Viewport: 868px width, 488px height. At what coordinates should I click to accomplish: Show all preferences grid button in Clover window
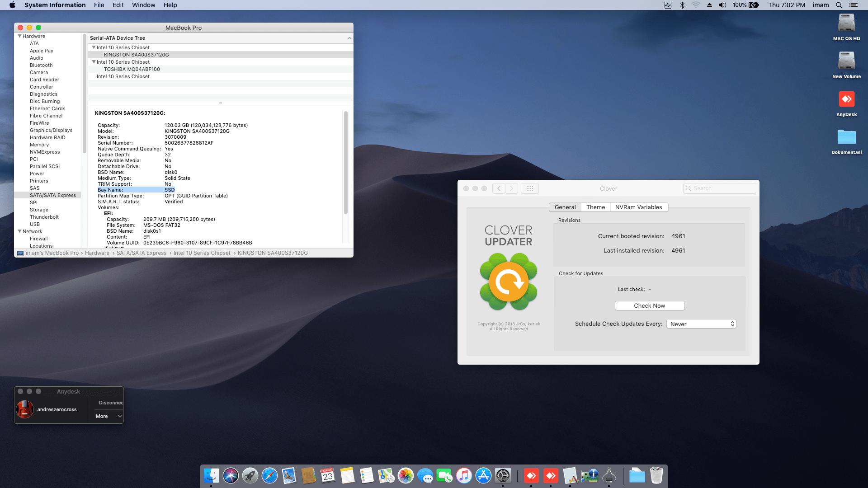[529, 188]
